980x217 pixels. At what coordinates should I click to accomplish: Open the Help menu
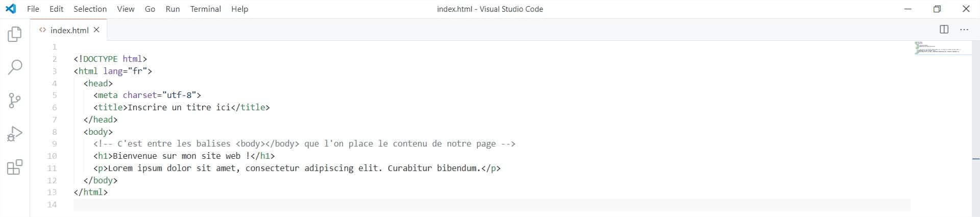(239, 9)
